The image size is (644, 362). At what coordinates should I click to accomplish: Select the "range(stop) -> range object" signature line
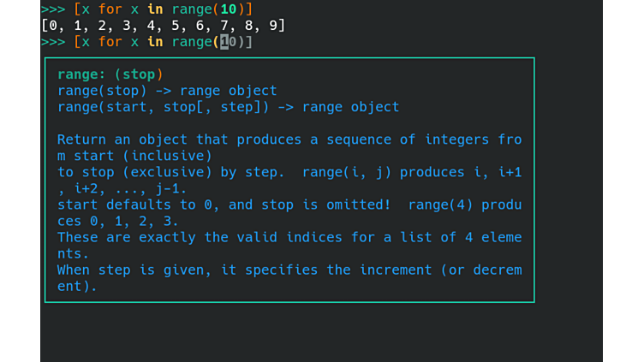tap(167, 91)
